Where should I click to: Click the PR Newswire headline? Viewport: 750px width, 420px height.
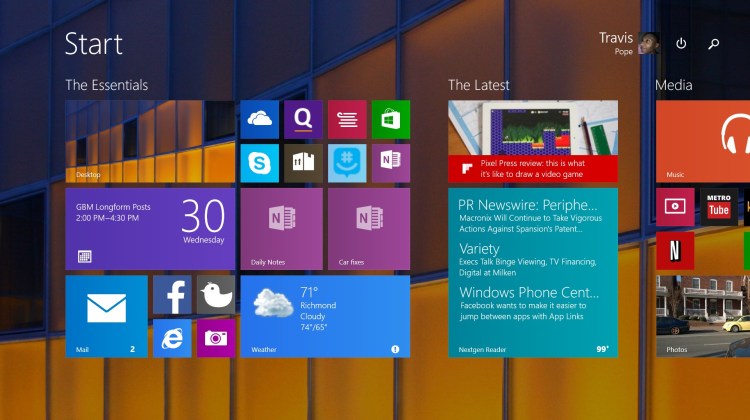528,205
